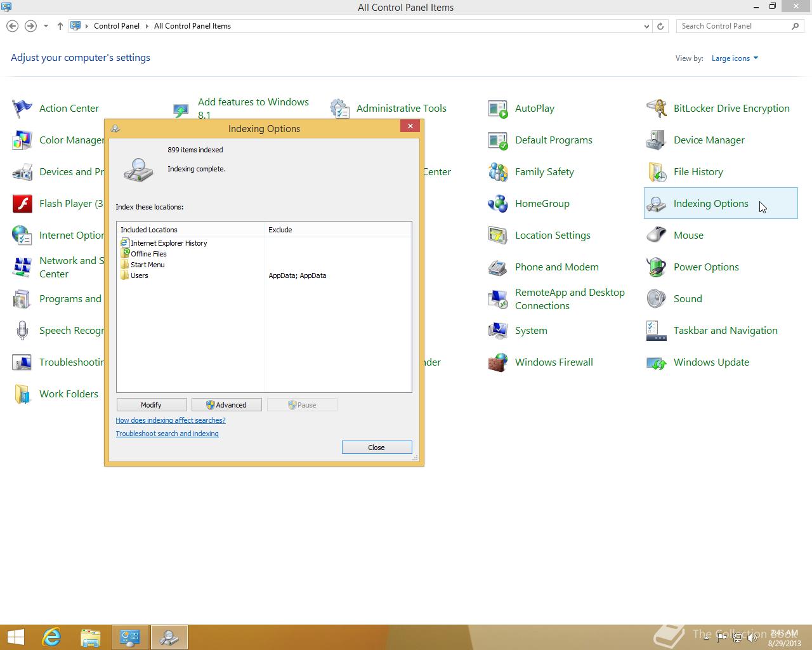The height and width of the screenshot is (650, 812).
Task: Open the Mouse icon
Action: (x=657, y=235)
